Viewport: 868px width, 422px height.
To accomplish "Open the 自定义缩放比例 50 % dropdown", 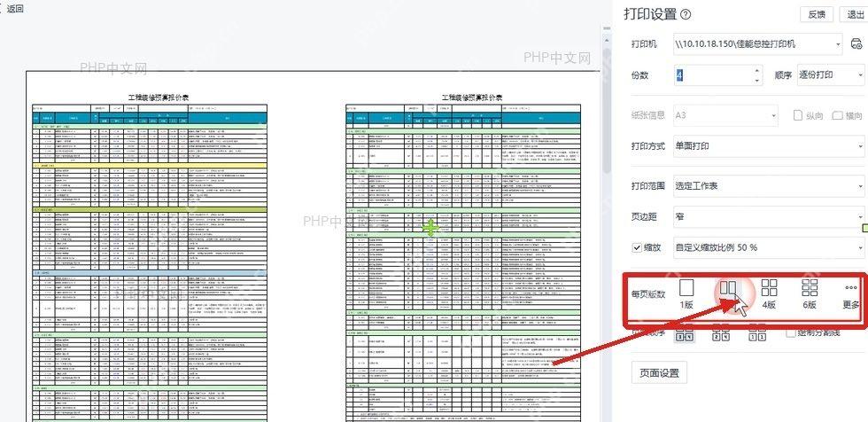I will pyautogui.click(x=769, y=247).
